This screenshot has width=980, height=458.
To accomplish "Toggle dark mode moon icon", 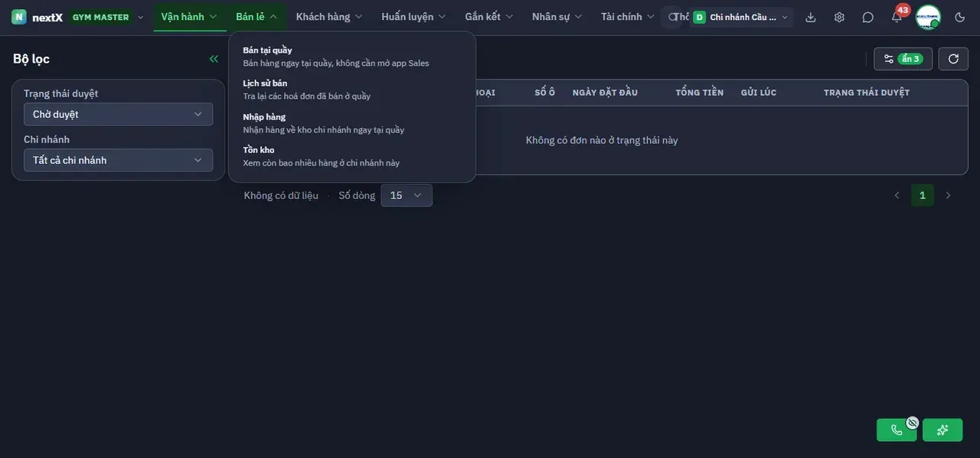I will (960, 17).
